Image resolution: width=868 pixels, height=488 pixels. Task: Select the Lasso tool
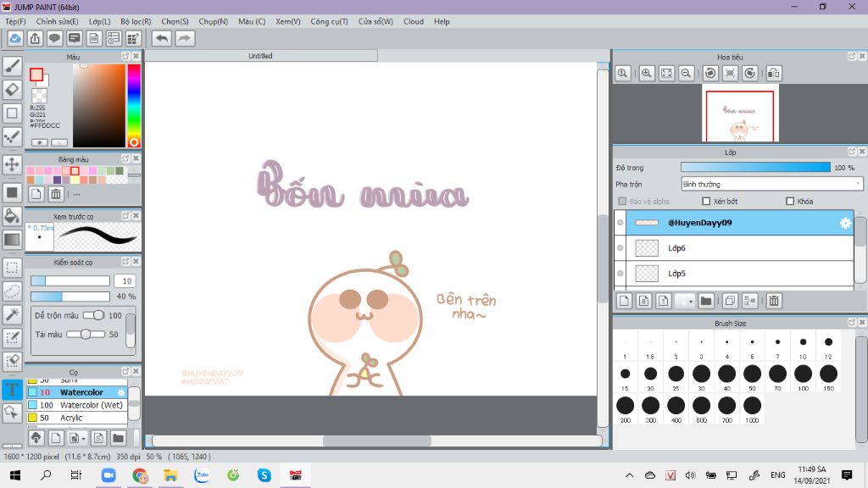12,291
